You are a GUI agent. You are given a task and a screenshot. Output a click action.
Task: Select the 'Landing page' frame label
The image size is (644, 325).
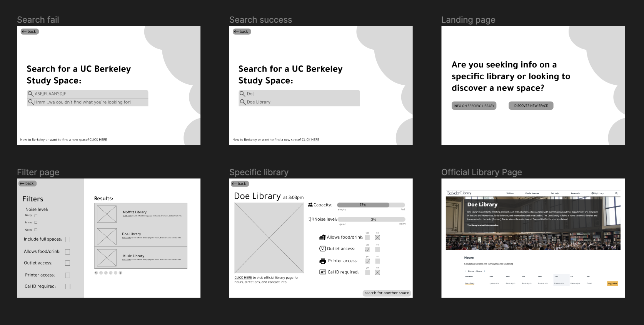468,20
